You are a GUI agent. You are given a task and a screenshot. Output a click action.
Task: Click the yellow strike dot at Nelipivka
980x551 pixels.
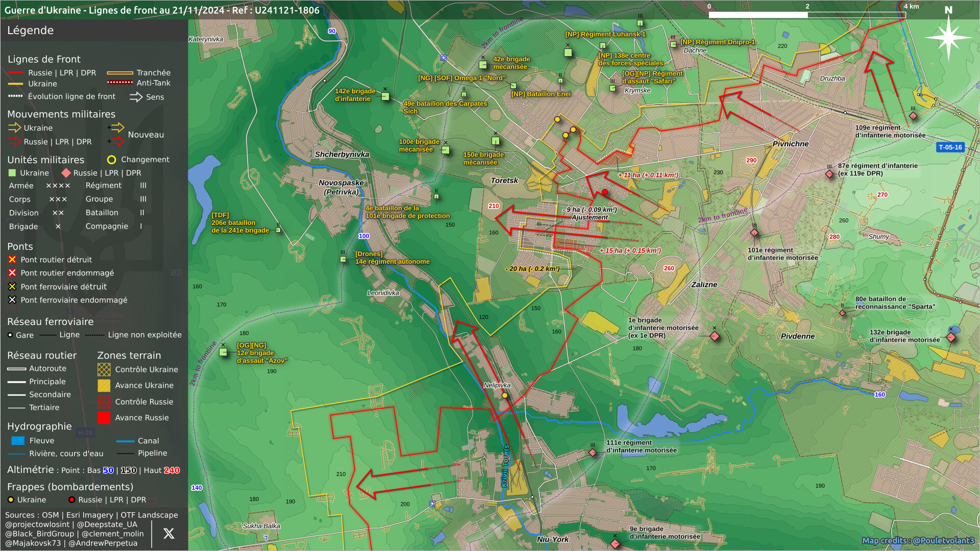click(x=505, y=395)
